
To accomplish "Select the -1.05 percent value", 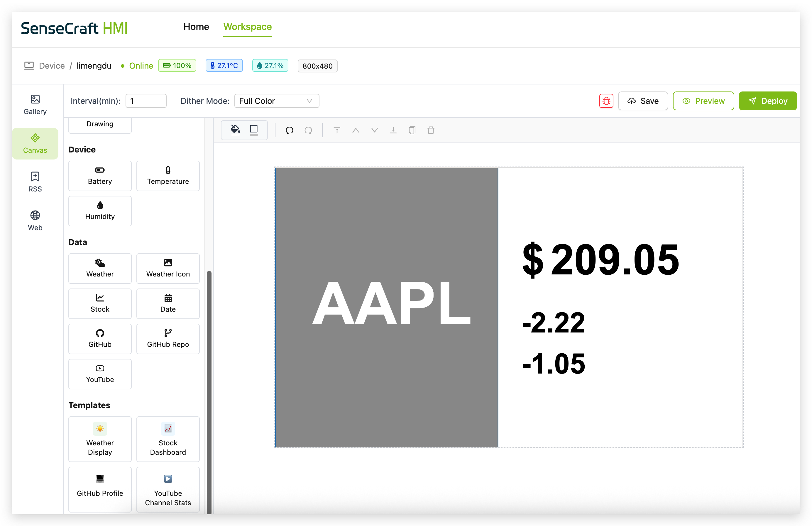I will pyautogui.click(x=553, y=363).
